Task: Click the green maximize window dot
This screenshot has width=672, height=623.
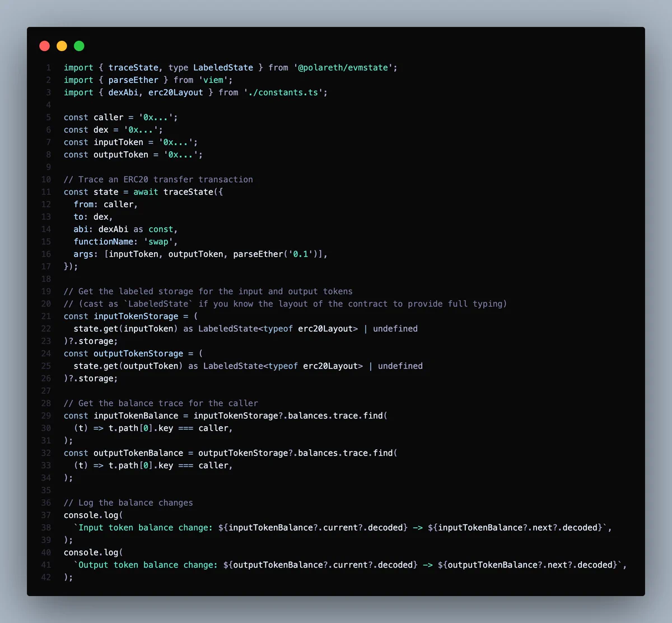Action: [79, 46]
